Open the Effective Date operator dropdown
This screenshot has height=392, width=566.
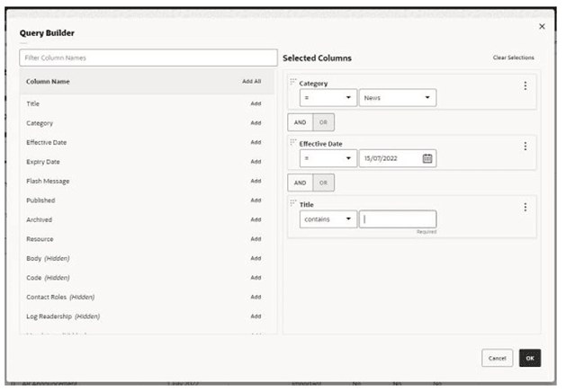pos(328,158)
